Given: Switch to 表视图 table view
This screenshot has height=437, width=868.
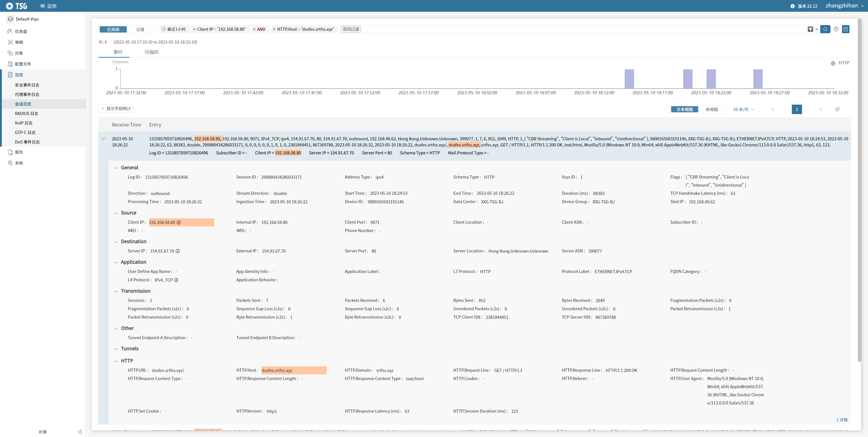Looking at the screenshot, I should (x=712, y=110).
